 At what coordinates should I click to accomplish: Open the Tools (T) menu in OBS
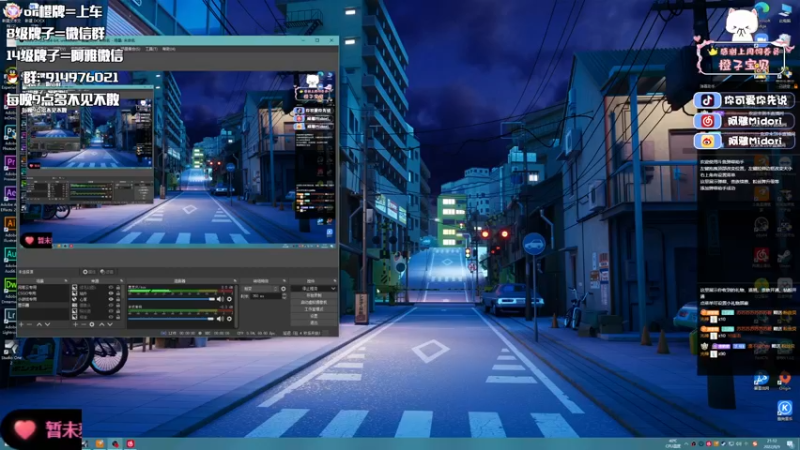click(x=152, y=49)
